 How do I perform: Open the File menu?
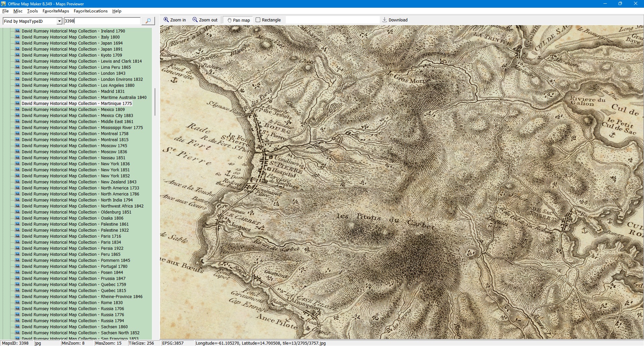point(5,11)
